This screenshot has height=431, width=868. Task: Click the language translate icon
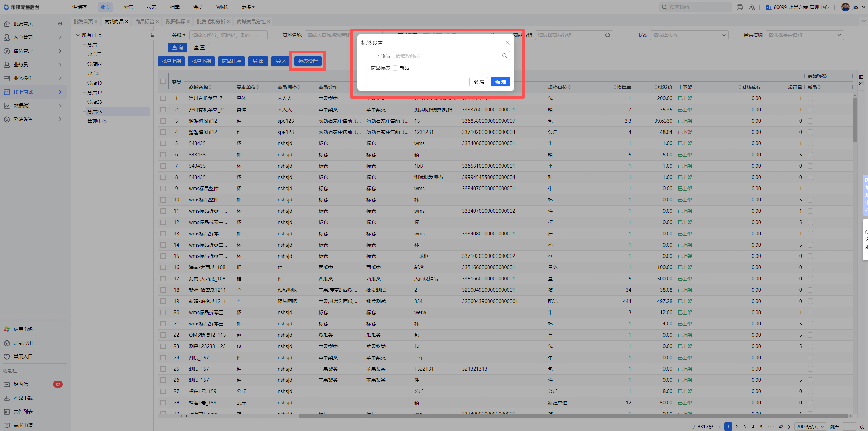pos(752,7)
